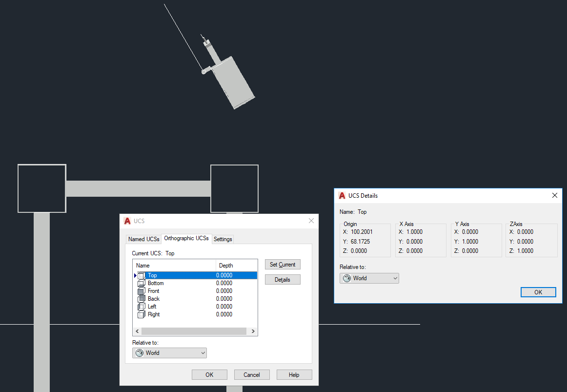Confirm UCS Details with OK
The width and height of the screenshot is (567, 392).
click(x=538, y=292)
